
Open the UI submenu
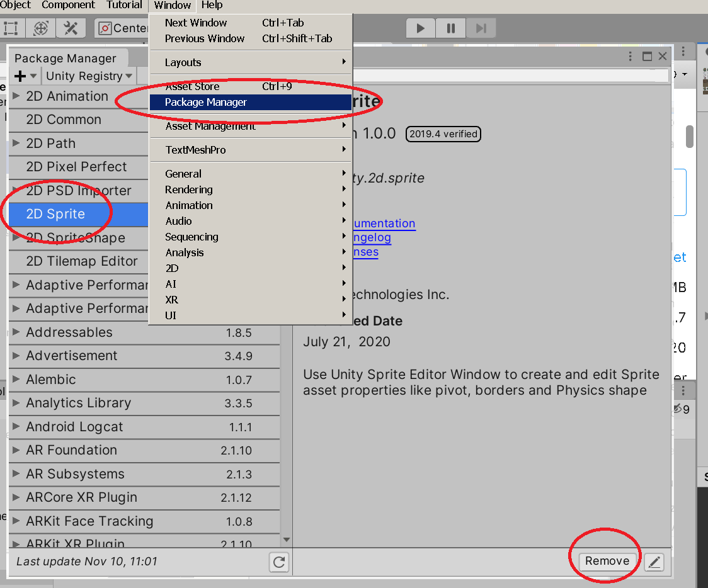(251, 315)
